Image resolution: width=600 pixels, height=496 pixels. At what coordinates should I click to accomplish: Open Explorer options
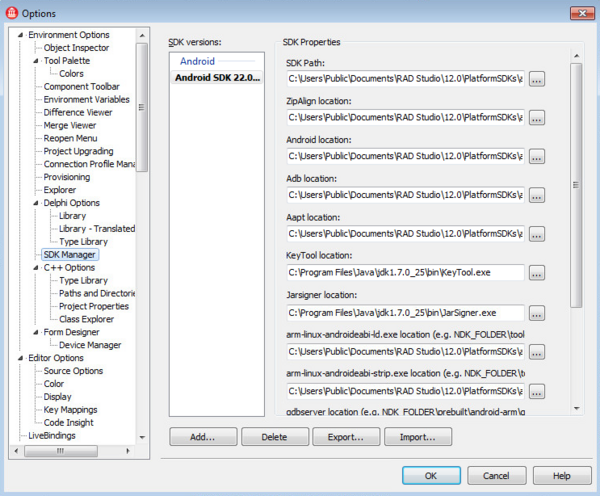60,190
